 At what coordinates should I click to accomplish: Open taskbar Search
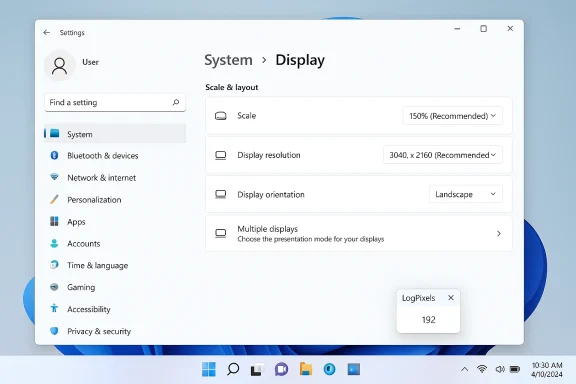[233, 369]
